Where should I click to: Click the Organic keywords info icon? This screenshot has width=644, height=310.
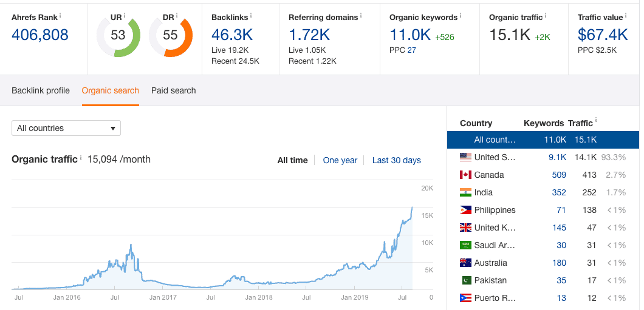coord(461,16)
